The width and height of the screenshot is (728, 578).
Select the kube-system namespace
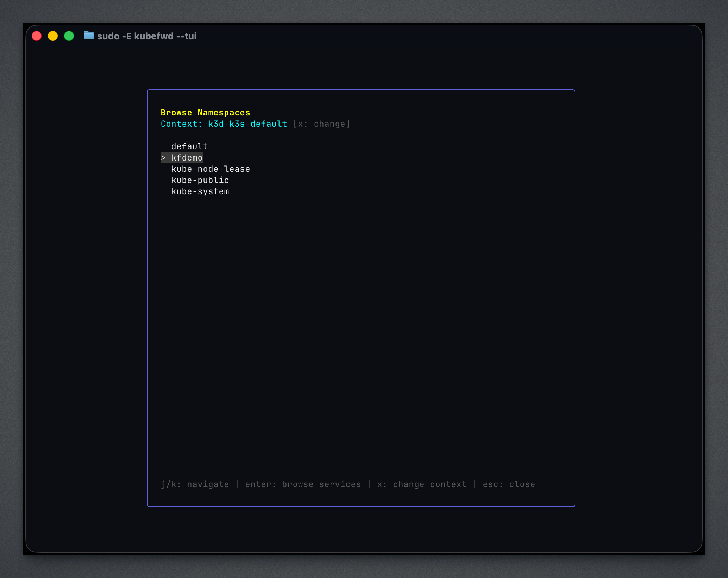(x=200, y=191)
